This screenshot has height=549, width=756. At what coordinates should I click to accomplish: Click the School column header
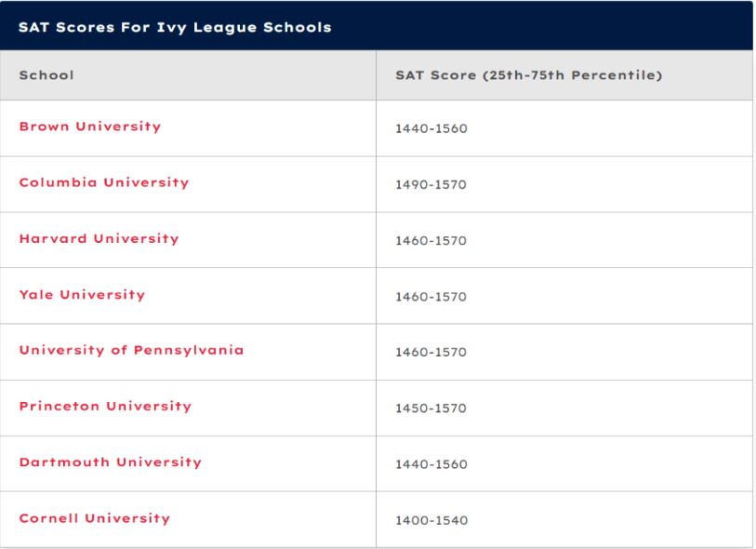(46, 74)
